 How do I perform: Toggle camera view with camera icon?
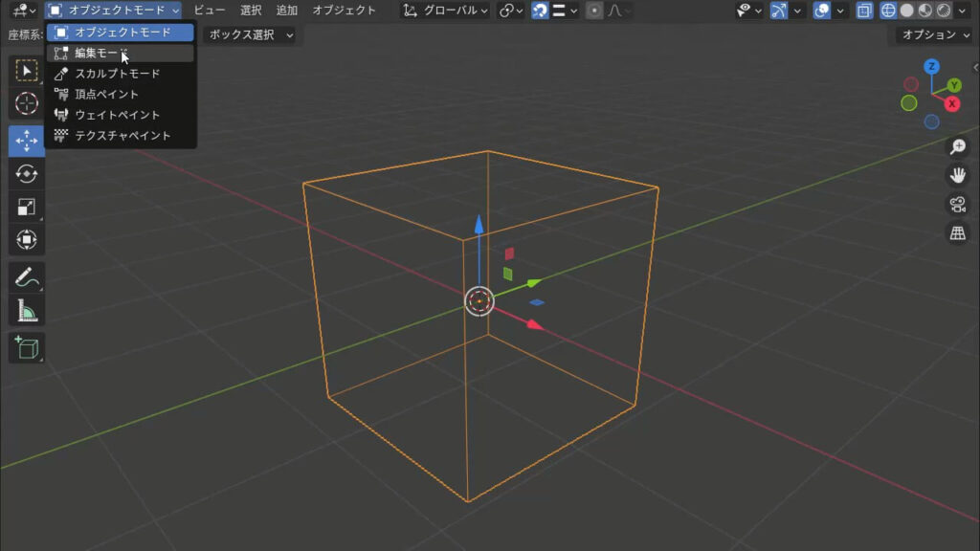(957, 205)
